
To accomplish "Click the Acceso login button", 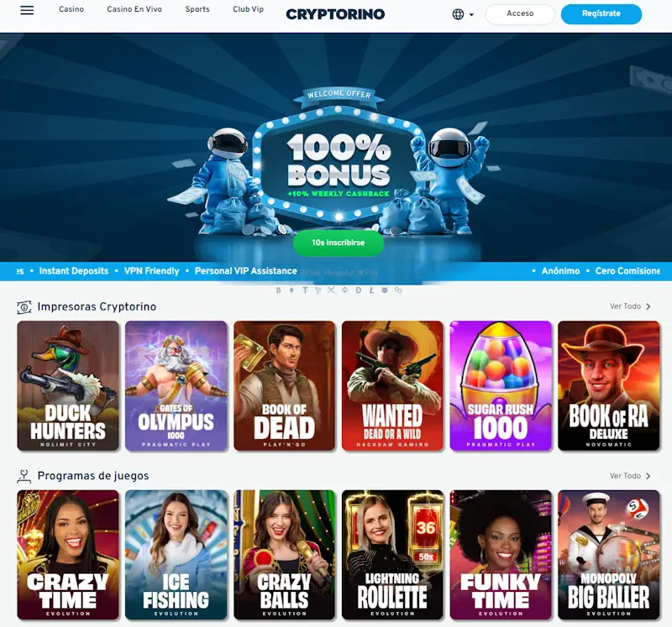I will click(x=520, y=13).
